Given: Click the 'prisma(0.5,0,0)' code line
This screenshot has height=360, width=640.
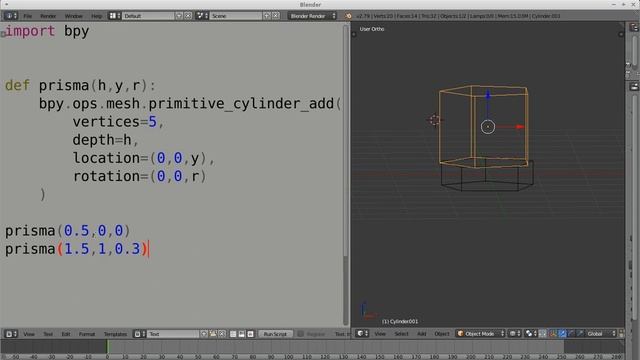Looking at the screenshot, I should 67,231.
